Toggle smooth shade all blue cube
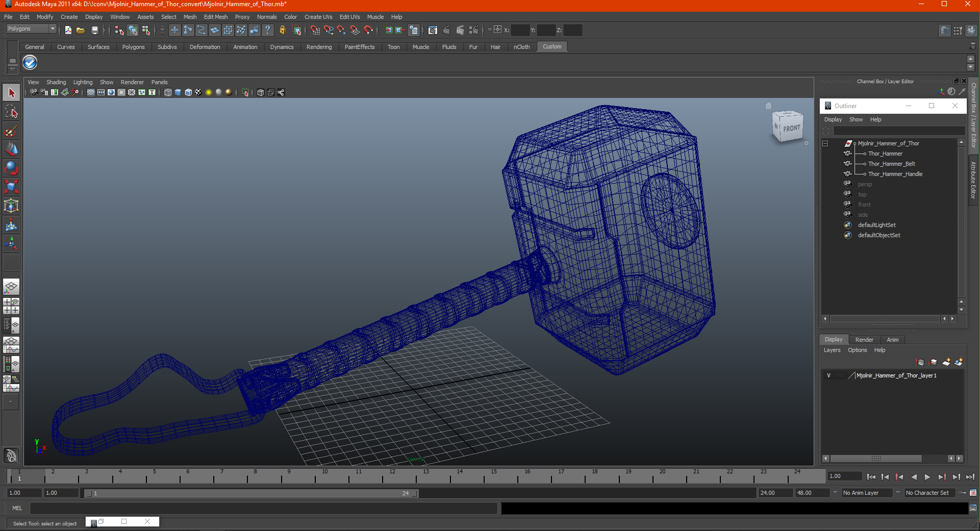 [x=178, y=92]
